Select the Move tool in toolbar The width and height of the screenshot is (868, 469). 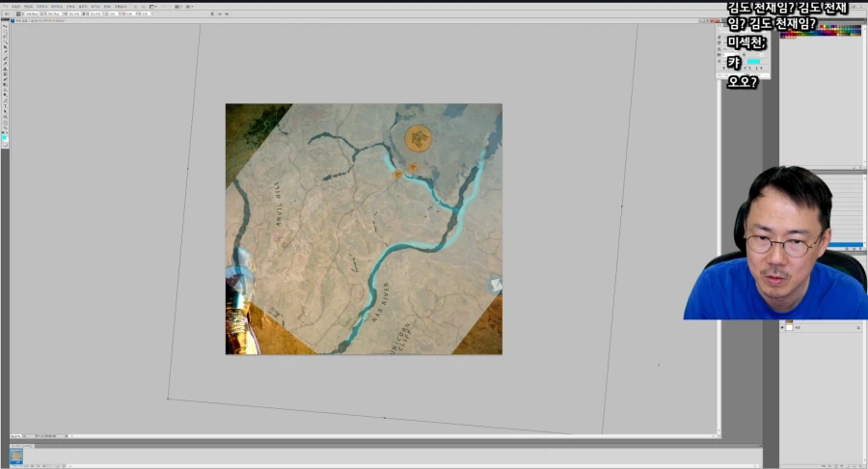point(4,26)
